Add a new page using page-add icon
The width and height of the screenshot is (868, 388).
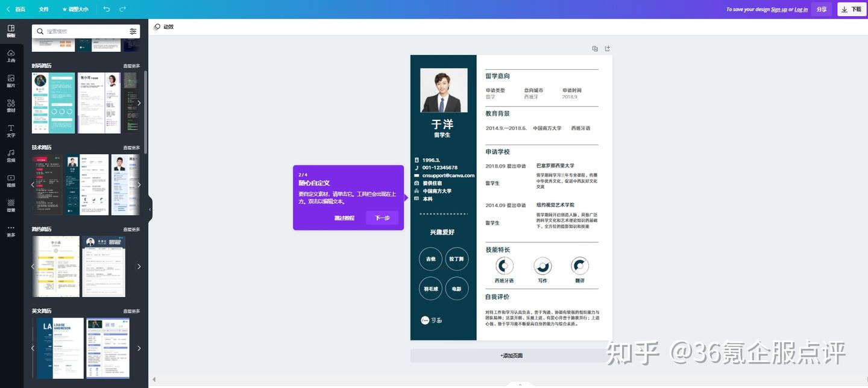[606, 48]
